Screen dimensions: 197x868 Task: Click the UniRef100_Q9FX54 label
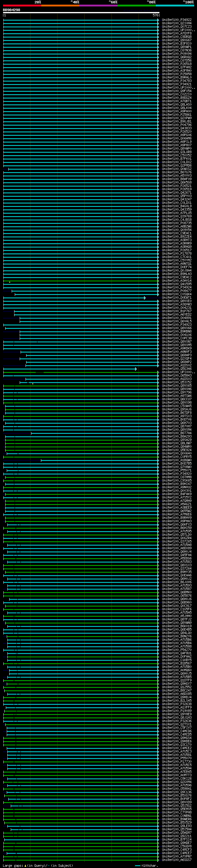(x=176, y=91)
